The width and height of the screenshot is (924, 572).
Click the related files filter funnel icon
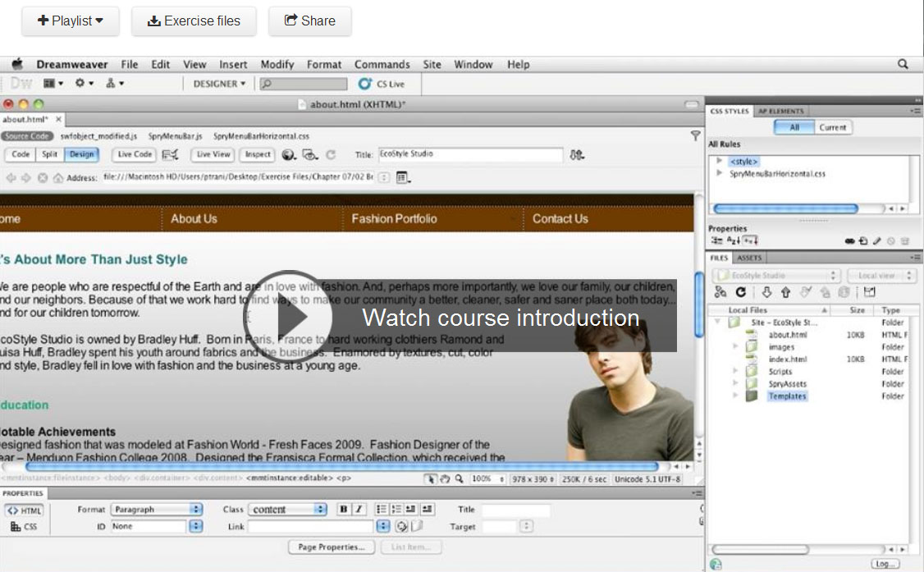tap(695, 136)
